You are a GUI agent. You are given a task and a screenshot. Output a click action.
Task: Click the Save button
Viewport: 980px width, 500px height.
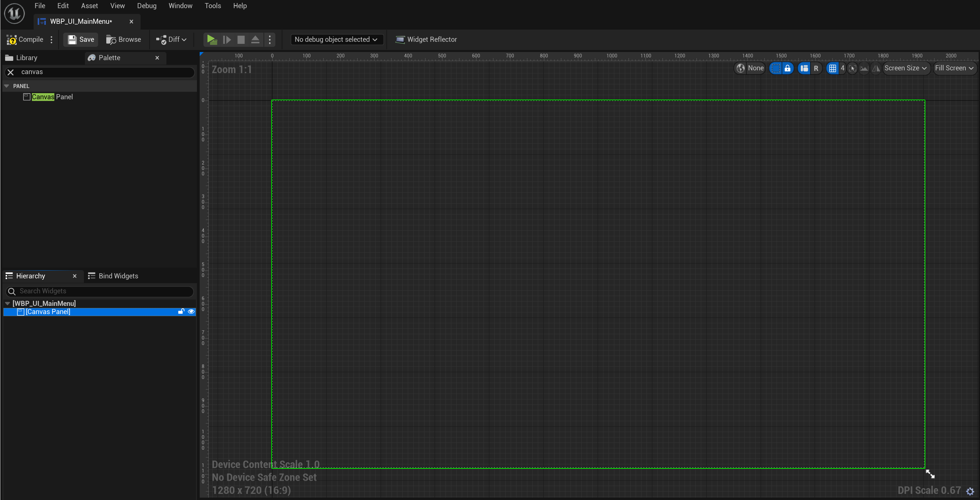pyautogui.click(x=81, y=40)
